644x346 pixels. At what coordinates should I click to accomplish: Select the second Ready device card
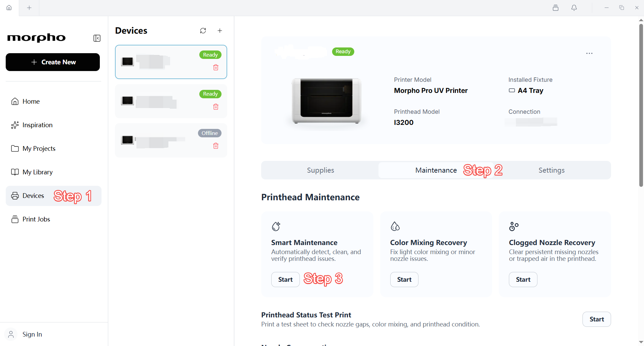(171, 101)
